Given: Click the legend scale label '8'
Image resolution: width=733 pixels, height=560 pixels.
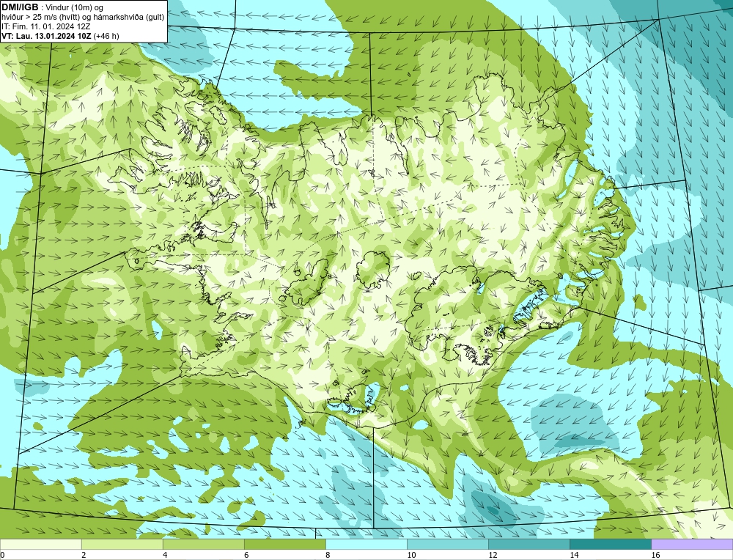Looking at the screenshot, I should click(x=328, y=555).
